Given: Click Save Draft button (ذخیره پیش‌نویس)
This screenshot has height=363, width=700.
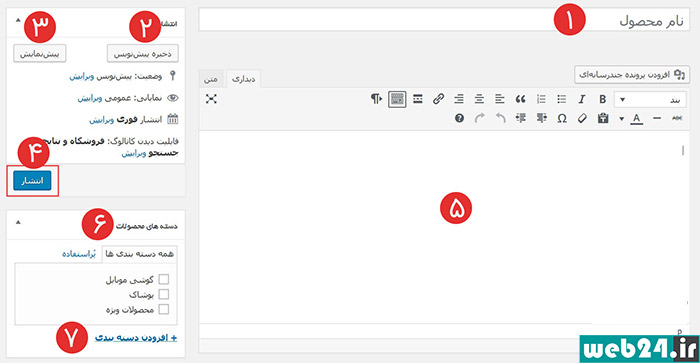Looking at the screenshot, I should 142,54.
